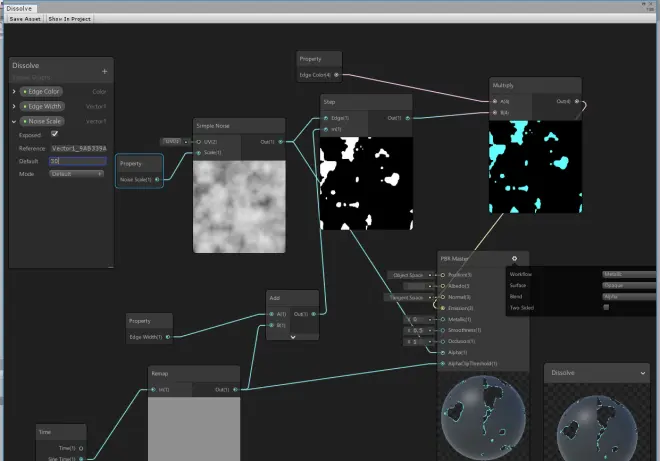Click the Position(3) port on PBR Master
Screen dimensions: 660x461
[x=443, y=275]
